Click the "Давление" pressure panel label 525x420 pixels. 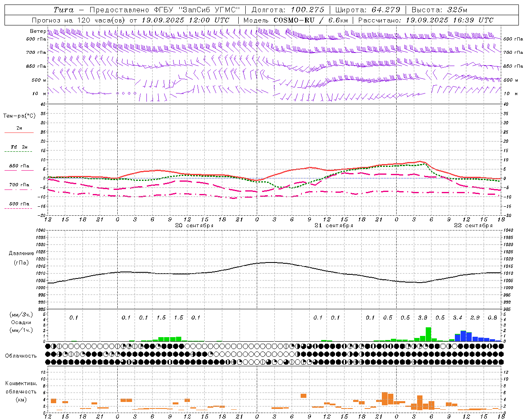click(21, 253)
